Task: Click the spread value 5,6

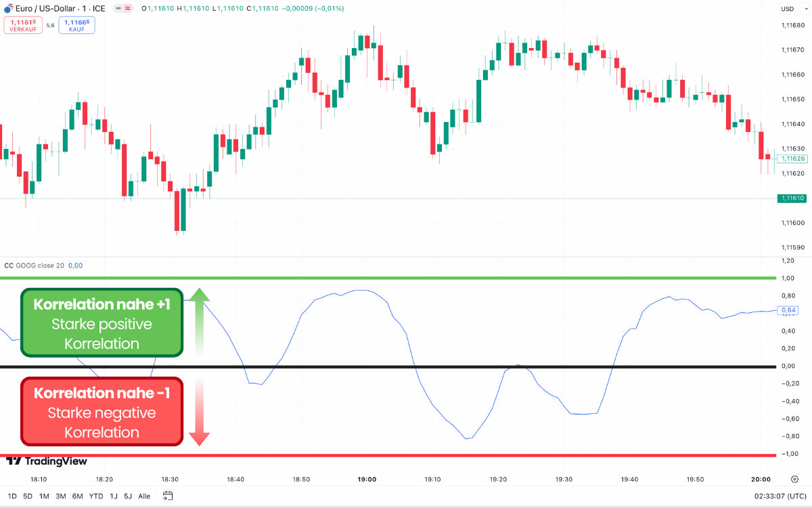Action: tap(50, 26)
